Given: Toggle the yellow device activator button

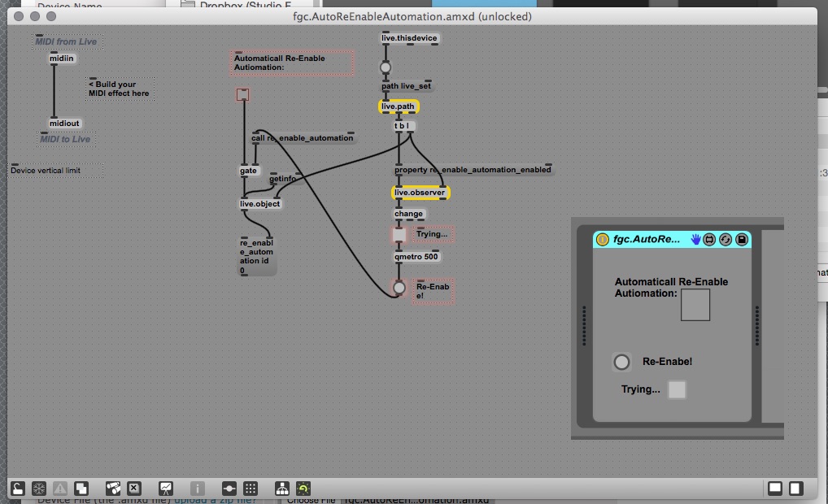Looking at the screenshot, I should [x=603, y=239].
